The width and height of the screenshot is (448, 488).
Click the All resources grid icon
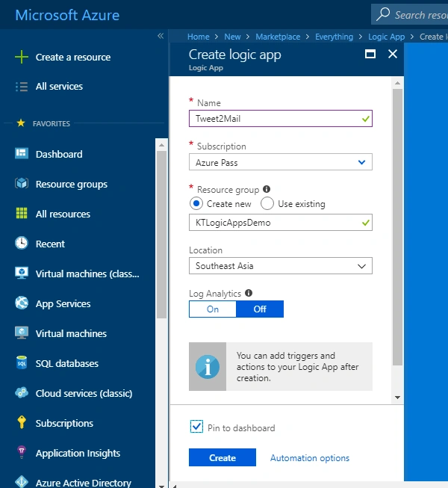click(x=22, y=213)
